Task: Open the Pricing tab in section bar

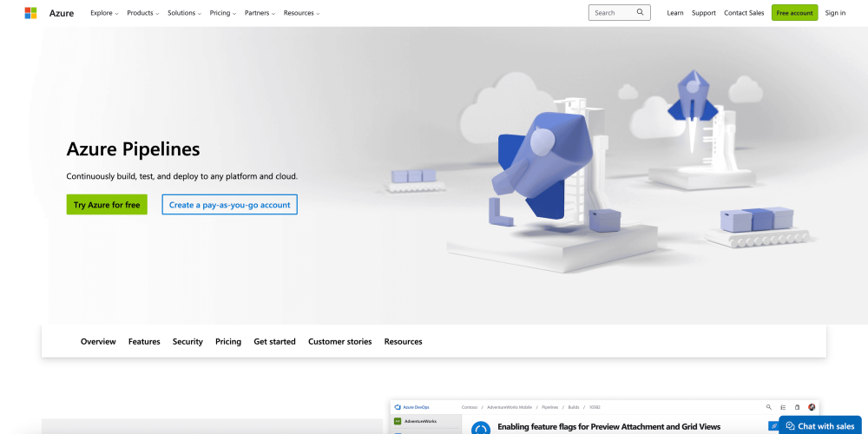Action: [x=228, y=341]
